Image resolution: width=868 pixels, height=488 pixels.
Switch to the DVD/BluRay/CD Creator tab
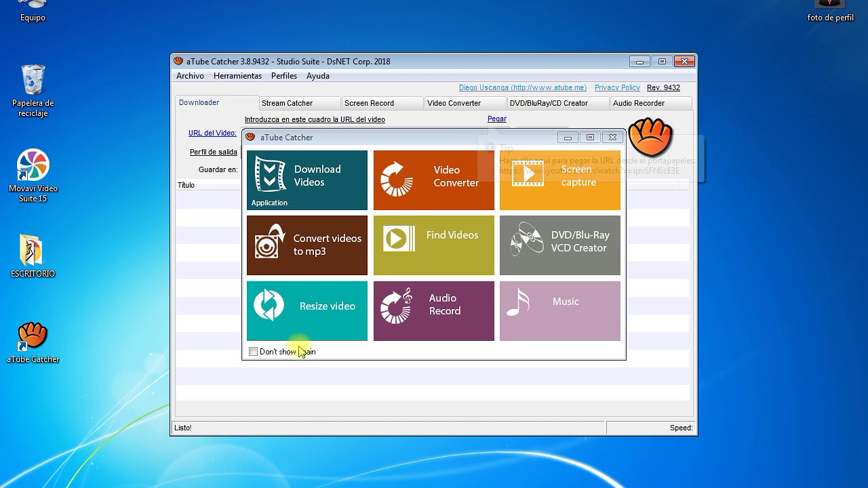pos(557,103)
